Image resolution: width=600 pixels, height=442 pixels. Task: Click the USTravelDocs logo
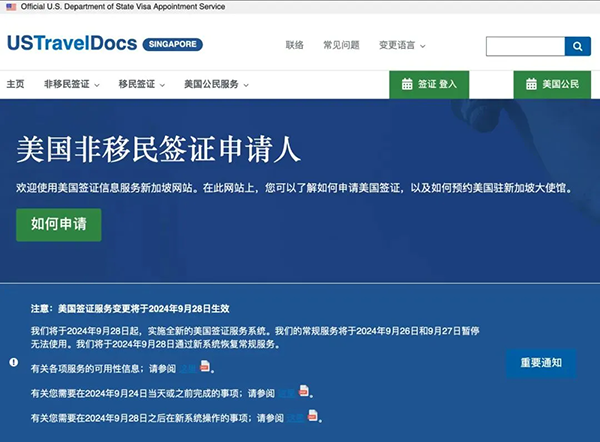[72, 43]
